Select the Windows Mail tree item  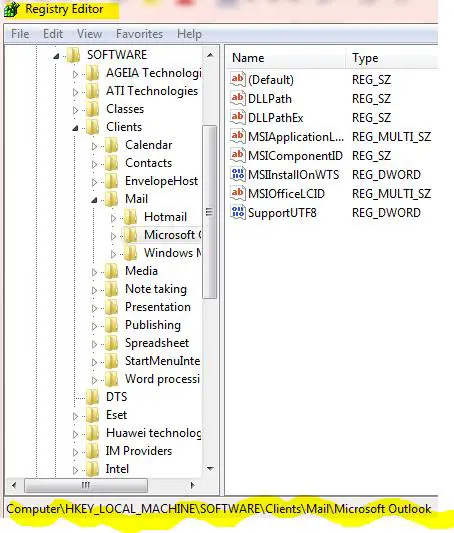[x=173, y=253]
